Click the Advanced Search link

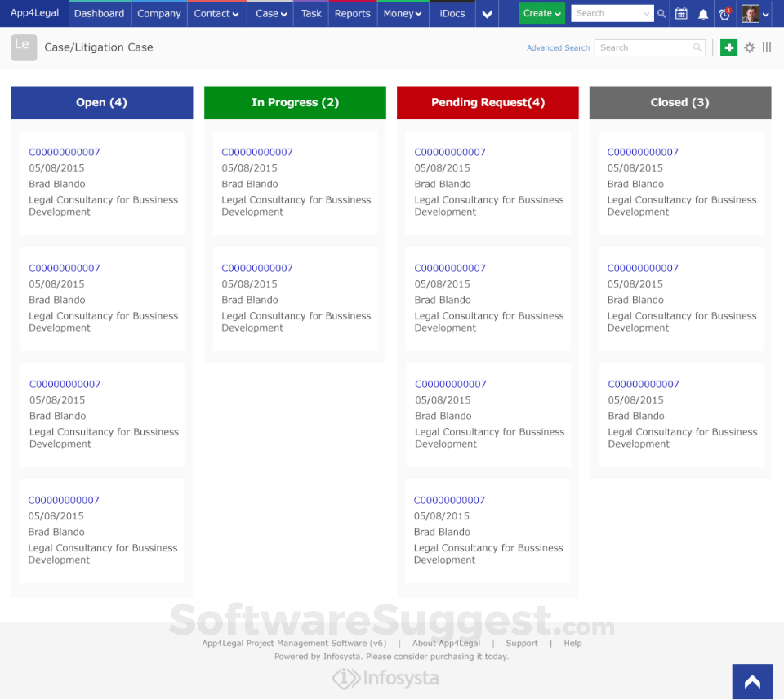coord(558,48)
